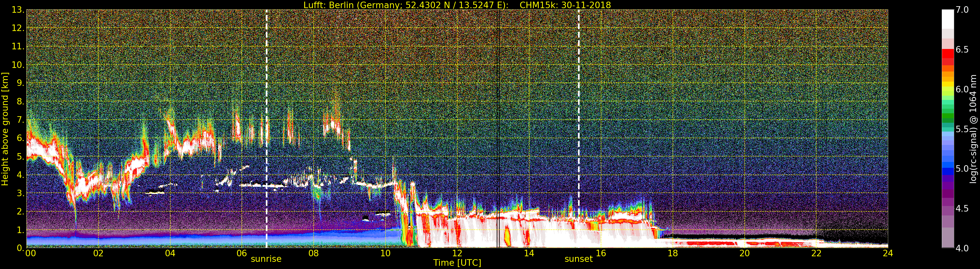
Task: Click the 'sunrise' label below the axis
Action: click(266, 259)
